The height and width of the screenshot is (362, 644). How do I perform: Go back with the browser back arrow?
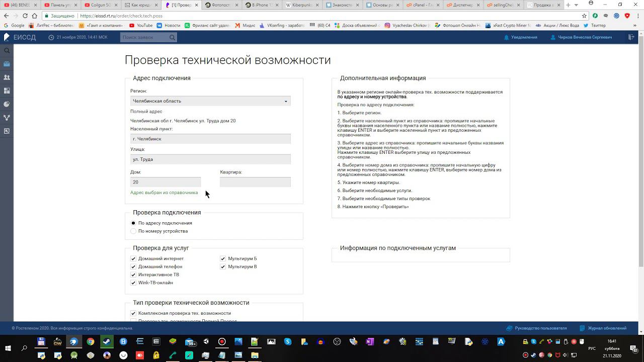[6, 16]
